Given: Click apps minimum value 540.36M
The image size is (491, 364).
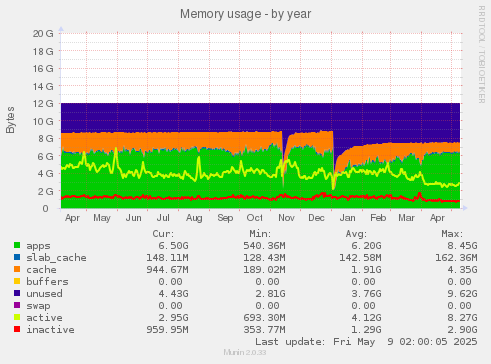Looking at the screenshot, I should point(264,246).
